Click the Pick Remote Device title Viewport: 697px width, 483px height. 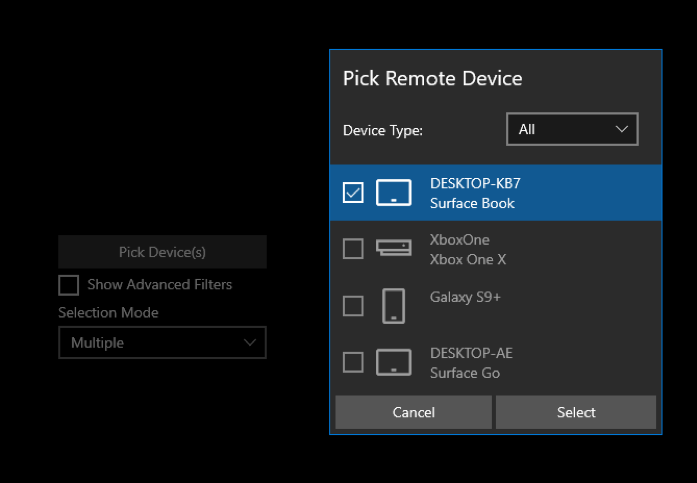point(433,78)
